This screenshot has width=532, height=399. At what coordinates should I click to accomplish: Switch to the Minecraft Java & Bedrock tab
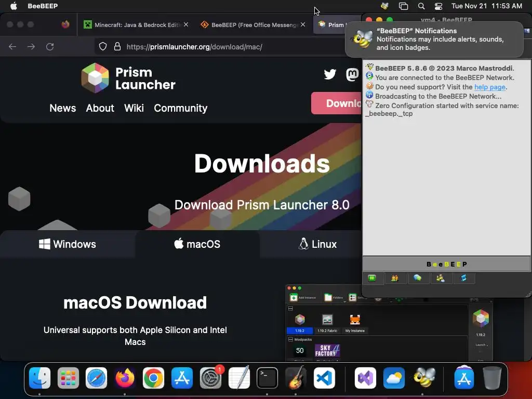coord(135,24)
